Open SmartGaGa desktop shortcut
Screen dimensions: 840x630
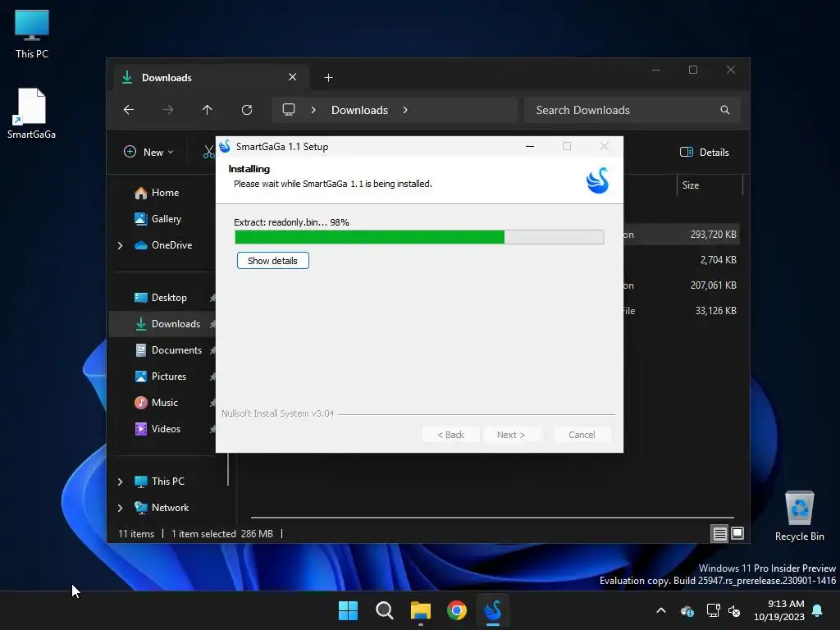coord(32,113)
